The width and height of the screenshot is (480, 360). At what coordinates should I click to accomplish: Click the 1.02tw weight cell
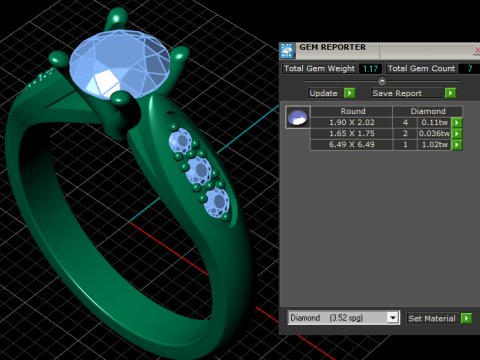pyautogui.click(x=434, y=145)
